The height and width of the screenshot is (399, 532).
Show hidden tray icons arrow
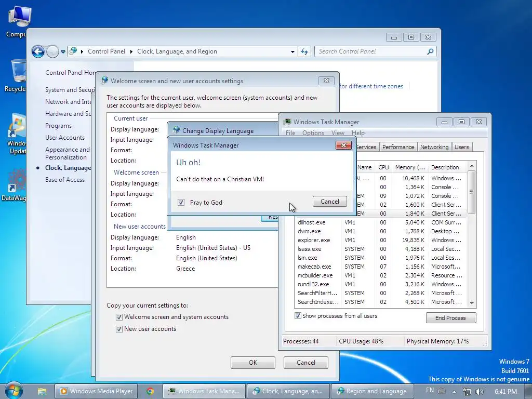(454, 392)
